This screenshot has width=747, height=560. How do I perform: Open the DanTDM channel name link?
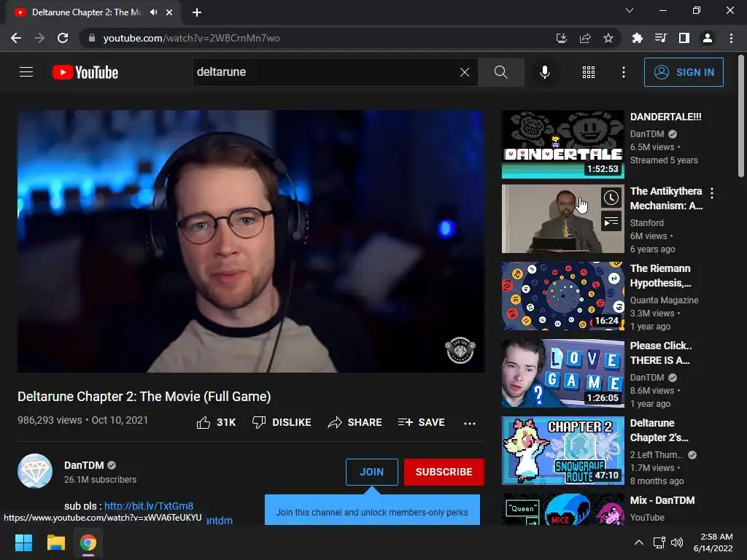pos(84,465)
